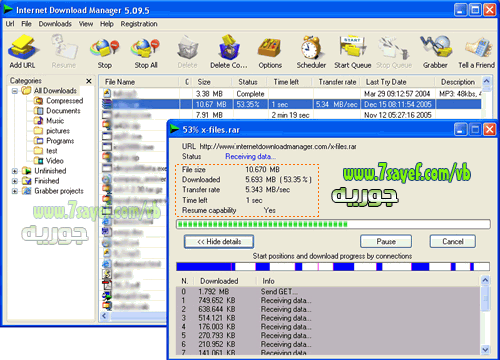Sort list by Size column header

[211, 82]
